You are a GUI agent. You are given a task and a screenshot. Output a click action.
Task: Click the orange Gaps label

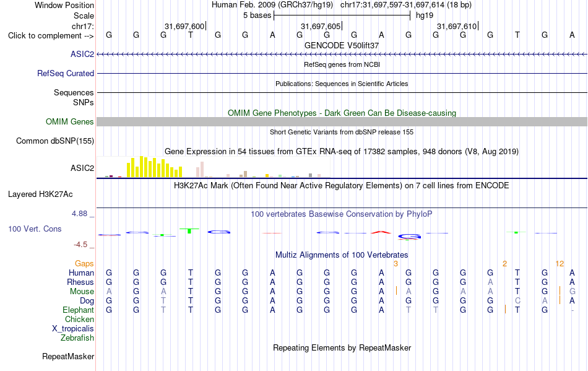pyautogui.click(x=84, y=263)
